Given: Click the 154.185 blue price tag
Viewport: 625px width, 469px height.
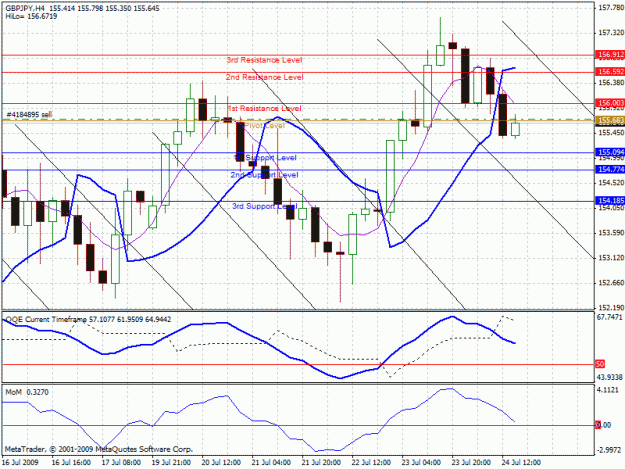Looking at the screenshot, I should pos(610,200).
